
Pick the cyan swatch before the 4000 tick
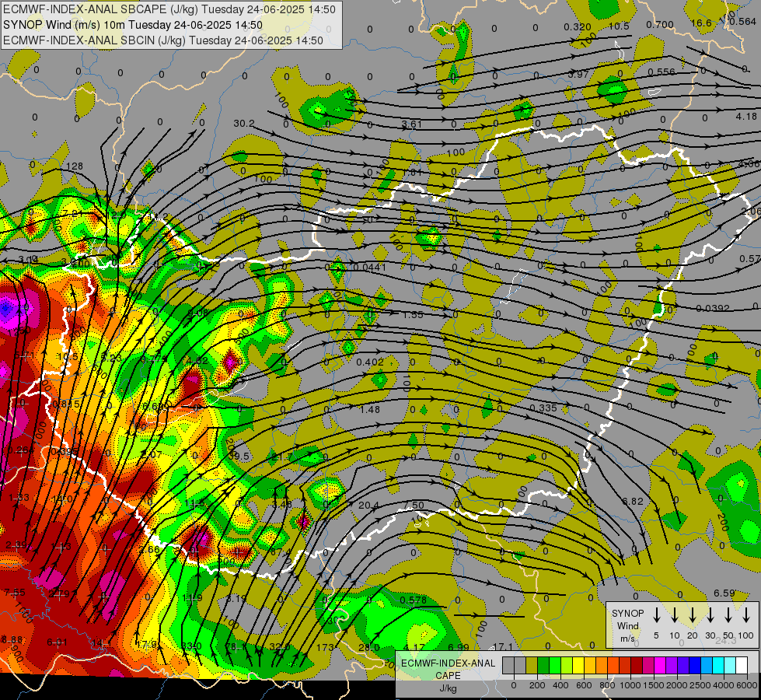coord(717,665)
